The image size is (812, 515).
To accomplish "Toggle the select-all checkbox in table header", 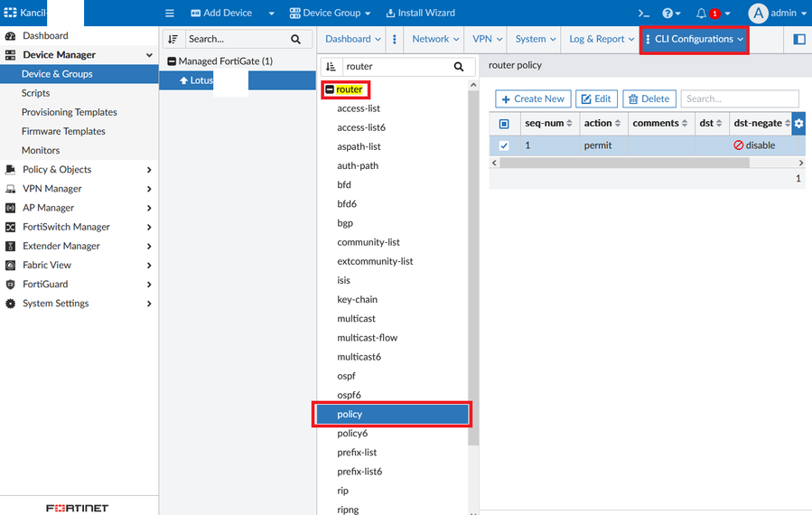I will (x=504, y=124).
